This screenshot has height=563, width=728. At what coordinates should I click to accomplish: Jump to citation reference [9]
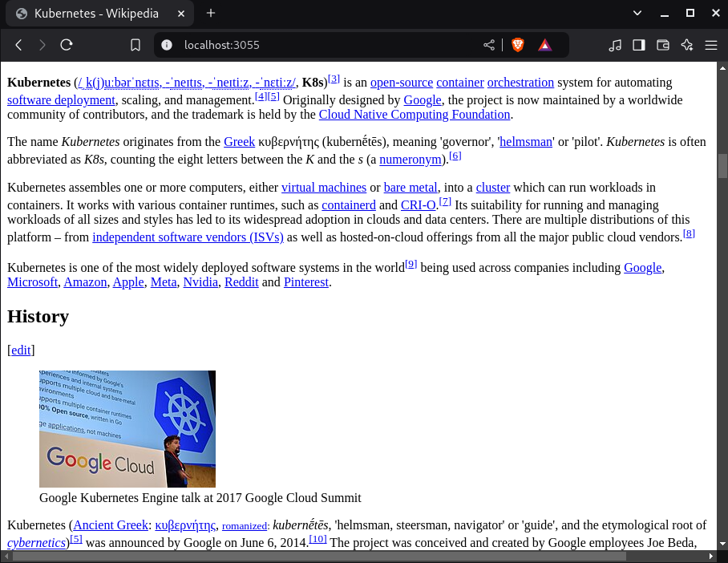coord(411,265)
